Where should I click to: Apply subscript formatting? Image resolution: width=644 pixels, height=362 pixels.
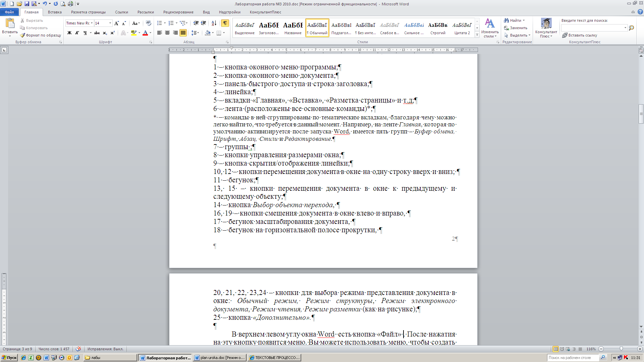pyautogui.click(x=105, y=33)
